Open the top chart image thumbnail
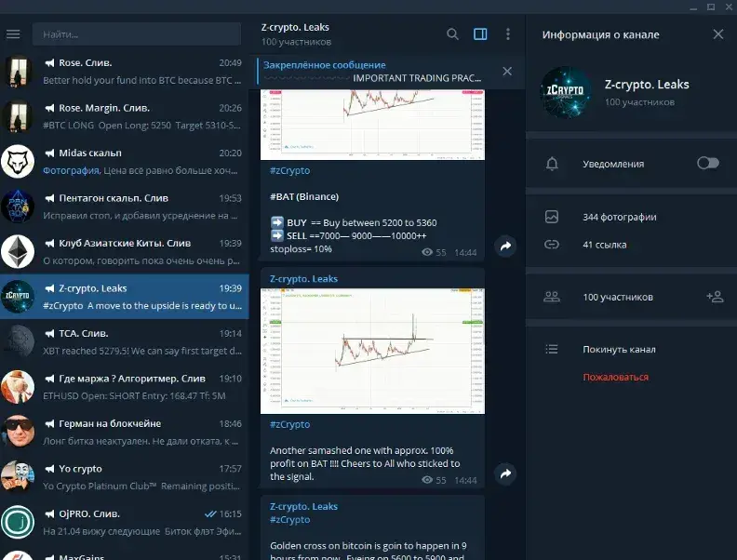 (372, 125)
